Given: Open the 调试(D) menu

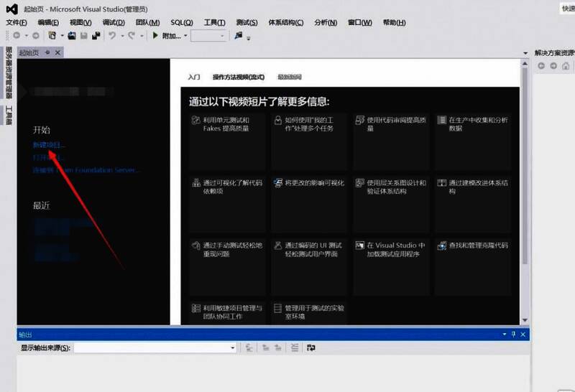Looking at the screenshot, I should coord(114,23).
